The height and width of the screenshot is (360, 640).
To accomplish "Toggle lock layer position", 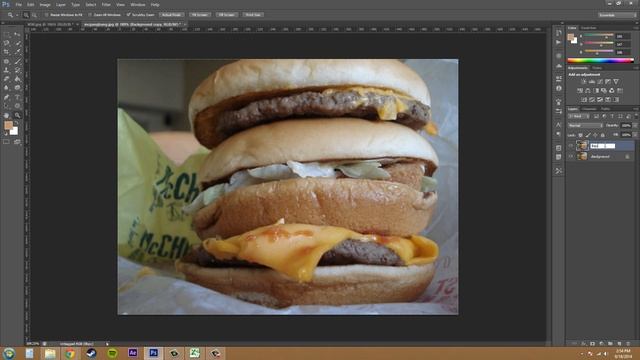I will coord(596,135).
